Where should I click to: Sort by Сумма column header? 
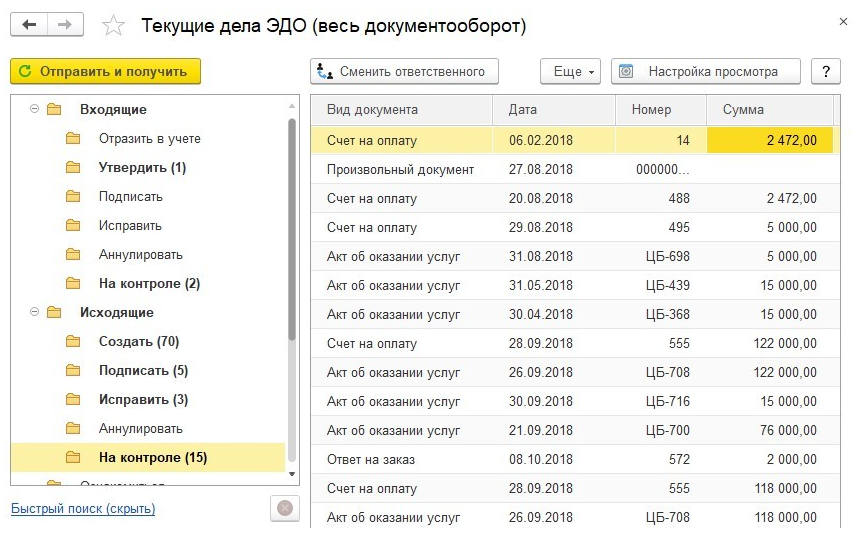pos(770,109)
